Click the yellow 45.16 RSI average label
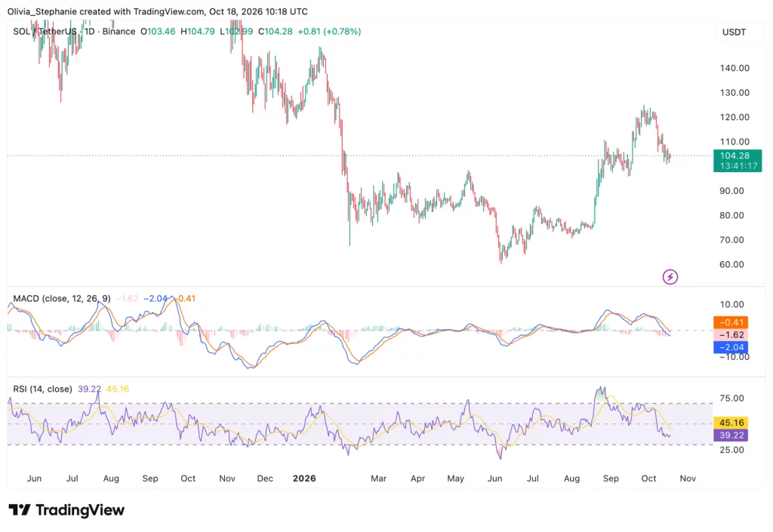This screenshot has width=773, height=532. [x=731, y=423]
